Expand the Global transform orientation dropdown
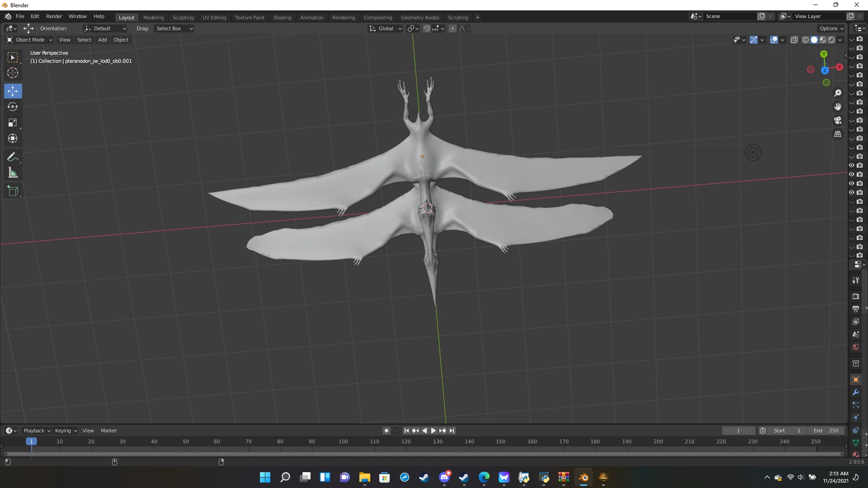Image resolution: width=868 pixels, height=488 pixels. [x=386, y=28]
